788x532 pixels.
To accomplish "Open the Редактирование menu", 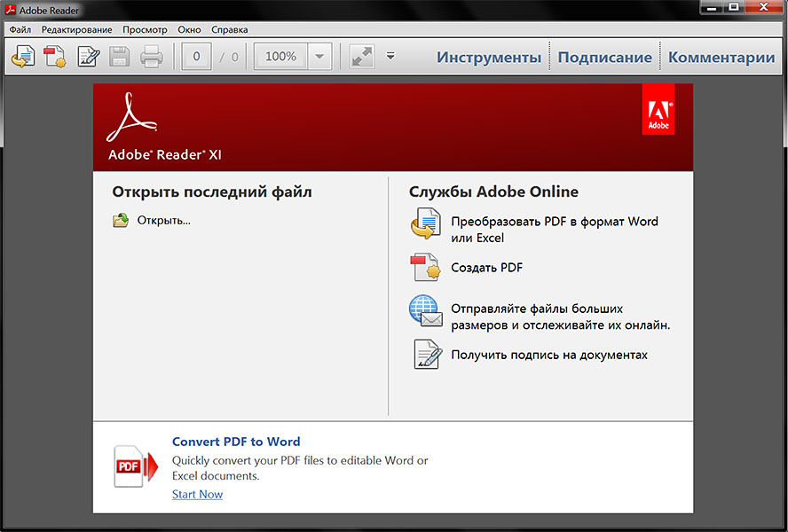I will (x=77, y=29).
